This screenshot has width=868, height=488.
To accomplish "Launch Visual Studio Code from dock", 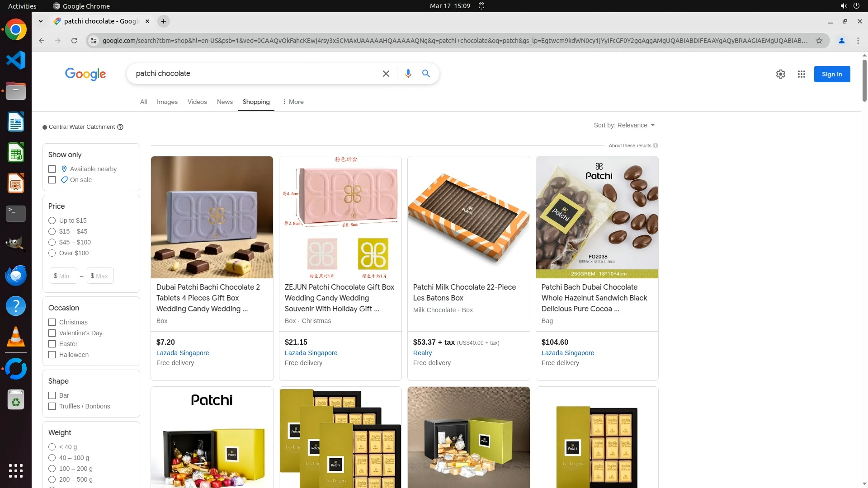I will [16, 60].
